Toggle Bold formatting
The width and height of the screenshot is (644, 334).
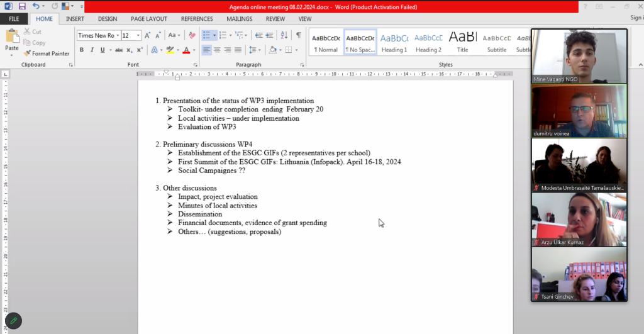(82, 50)
